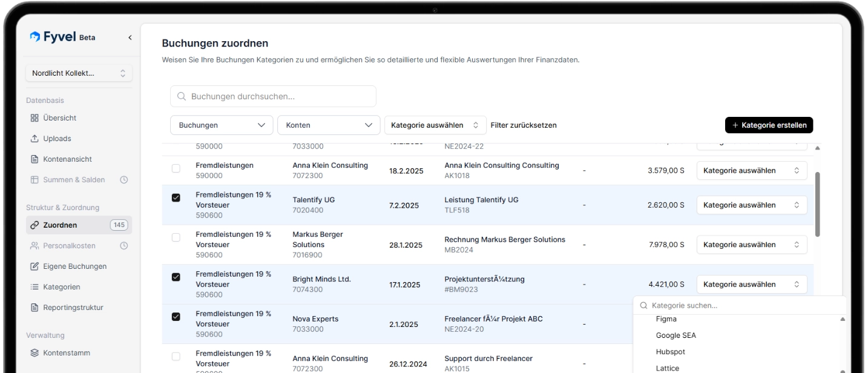
Task: Click the Reportingstruktur document icon
Action: [x=35, y=308]
